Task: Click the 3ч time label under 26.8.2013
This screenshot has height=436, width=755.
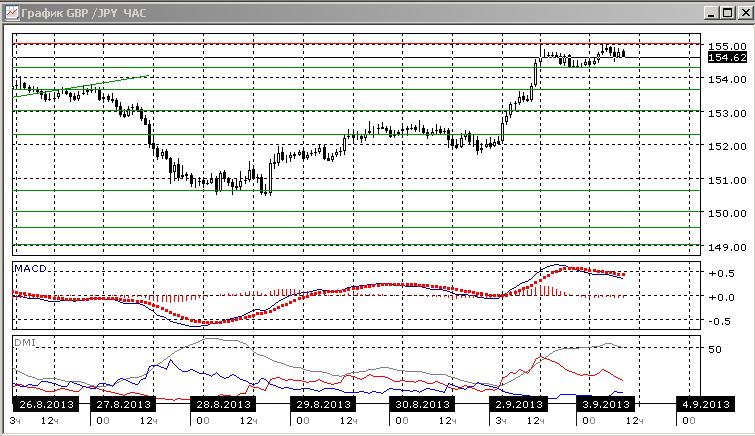Action: click(x=15, y=421)
